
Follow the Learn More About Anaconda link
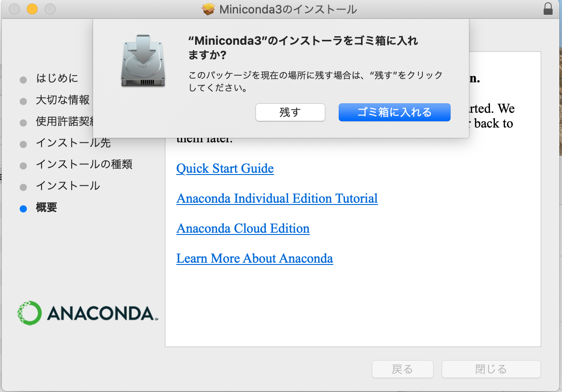point(255,259)
